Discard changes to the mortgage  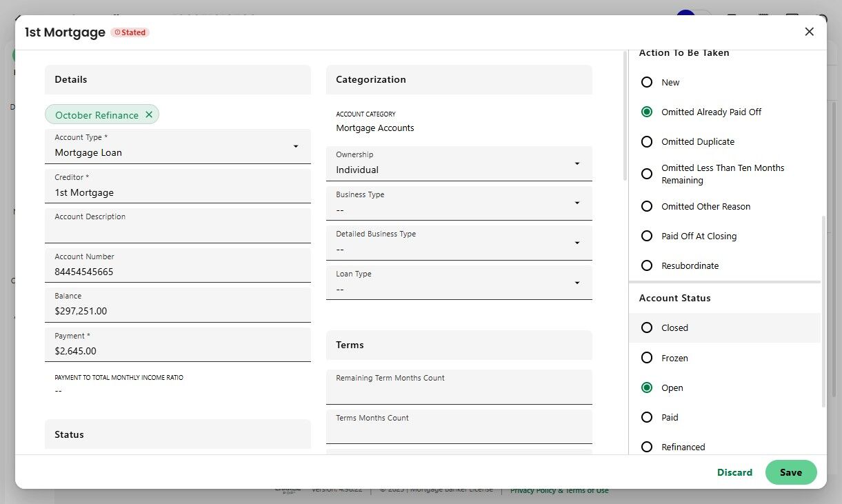click(734, 472)
